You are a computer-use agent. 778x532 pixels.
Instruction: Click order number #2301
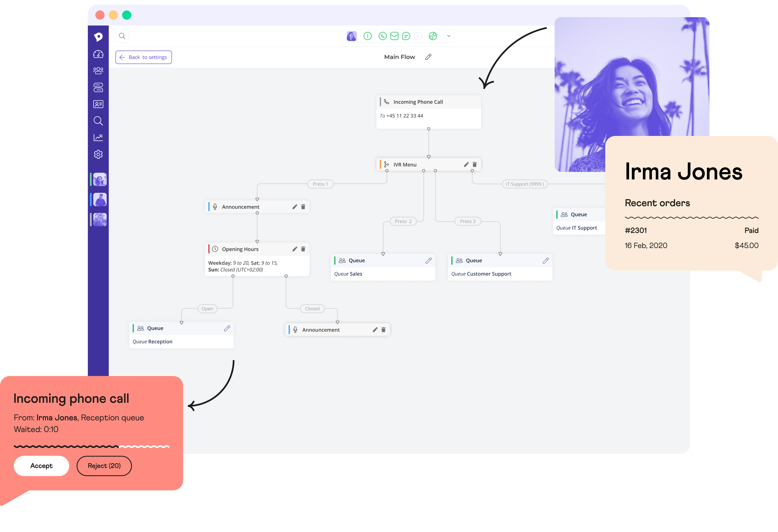pyautogui.click(x=636, y=230)
